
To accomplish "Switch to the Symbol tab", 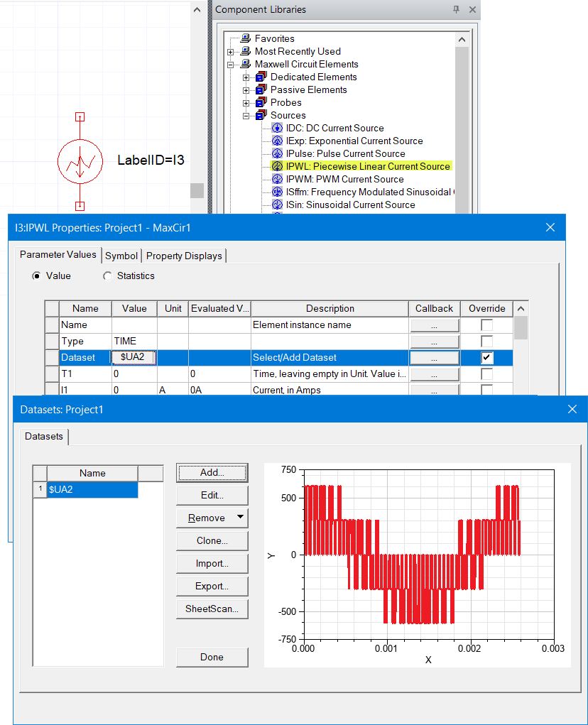I will coord(121,256).
